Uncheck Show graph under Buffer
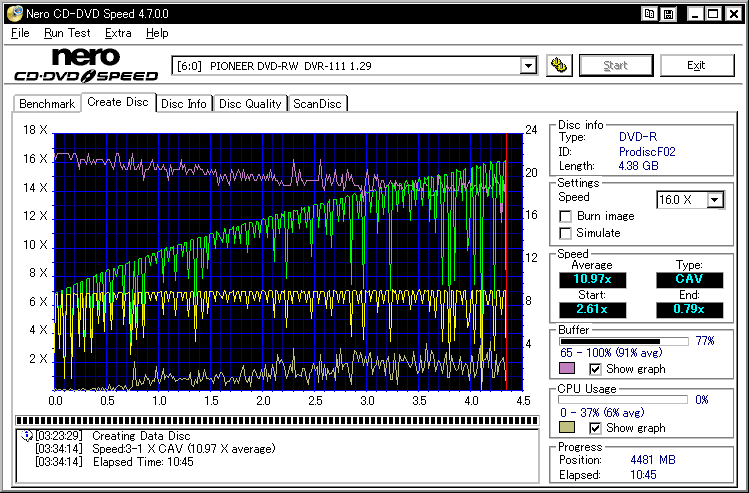This screenshot has width=749, height=493. coord(595,369)
